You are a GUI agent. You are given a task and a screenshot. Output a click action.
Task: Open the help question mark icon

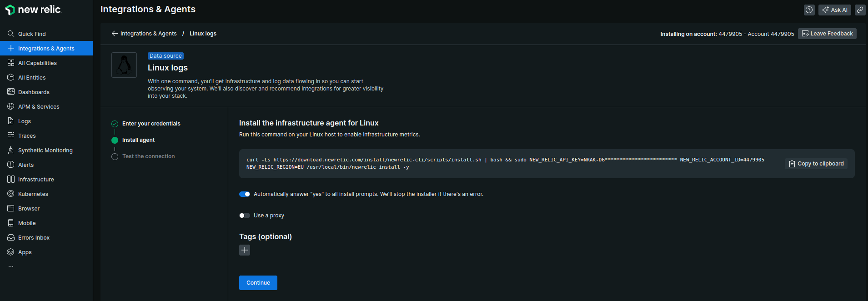tap(809, 10)
